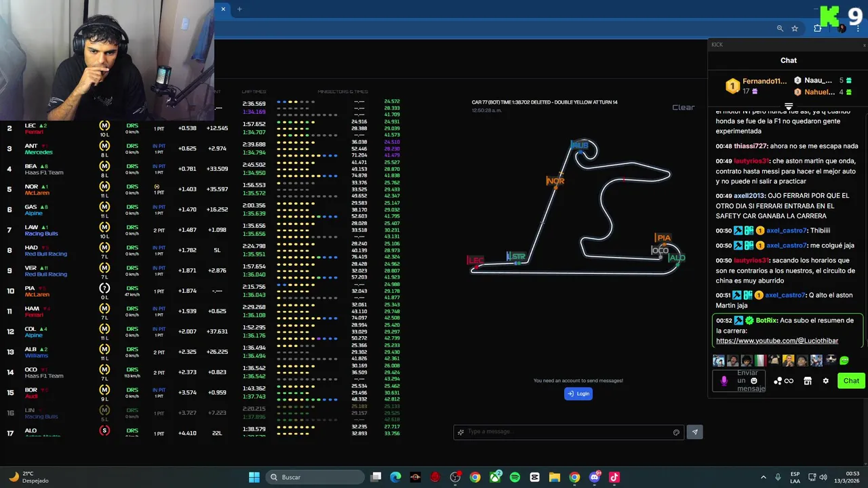Open Microsoft Edge from taskbar

395,477
